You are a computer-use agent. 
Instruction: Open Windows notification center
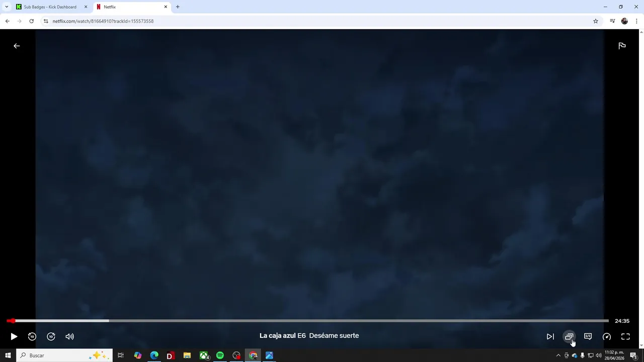pyautogui.click(x=634, y=355)
